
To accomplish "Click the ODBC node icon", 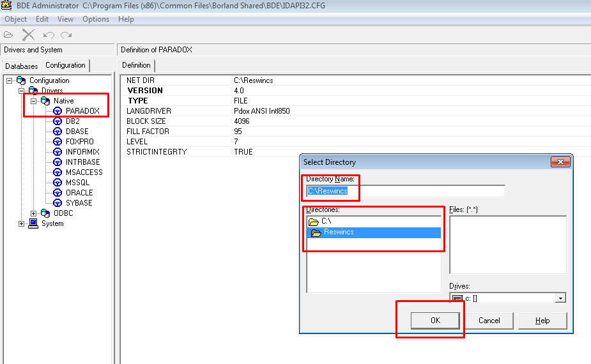I will pyautogui.click(x=45, y=213).
